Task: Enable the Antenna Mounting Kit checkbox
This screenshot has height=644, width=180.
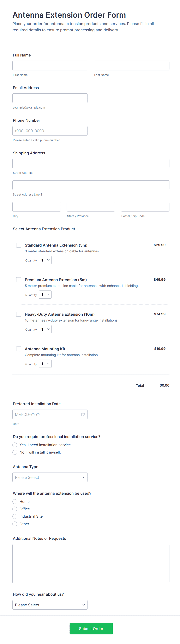Action: (19, 349)
